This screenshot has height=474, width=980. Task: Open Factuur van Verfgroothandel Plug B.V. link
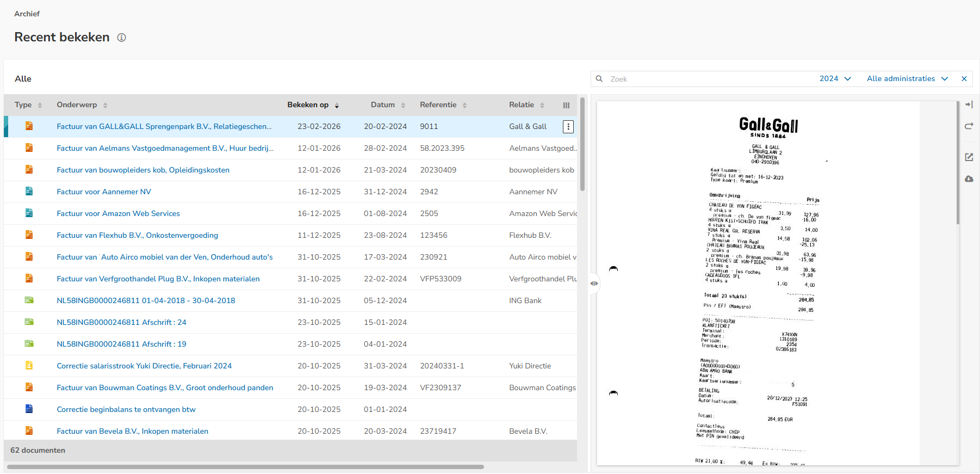(158, 279)
